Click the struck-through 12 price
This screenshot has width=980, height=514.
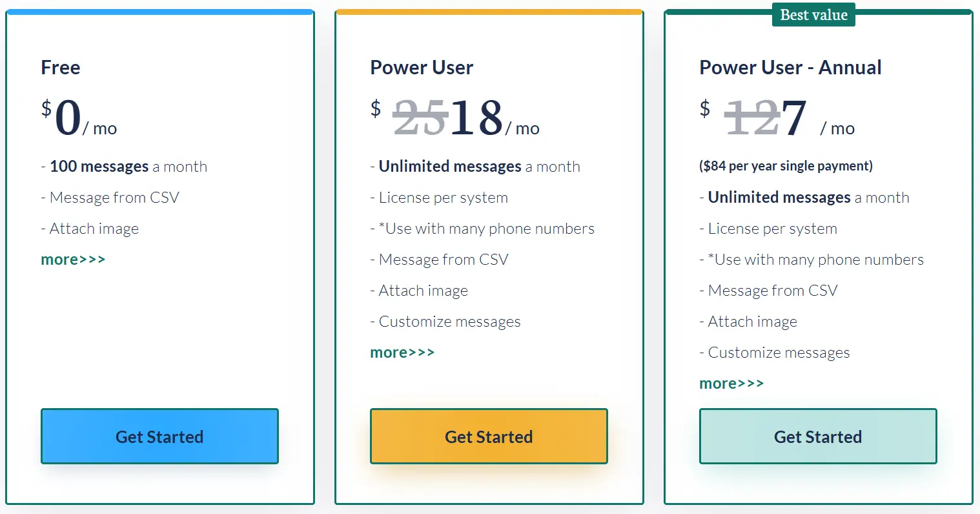pos(752,119)
